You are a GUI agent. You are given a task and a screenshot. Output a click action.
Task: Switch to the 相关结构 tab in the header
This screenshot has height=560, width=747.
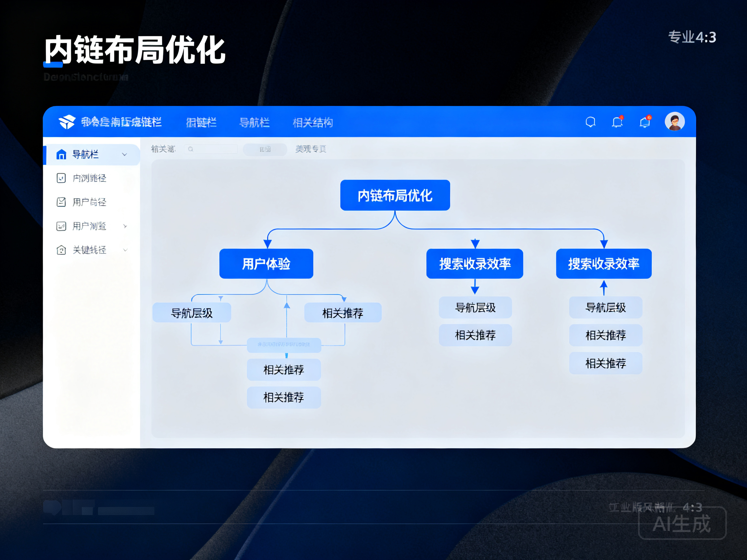pyautogui.click(x=313, y=122)
